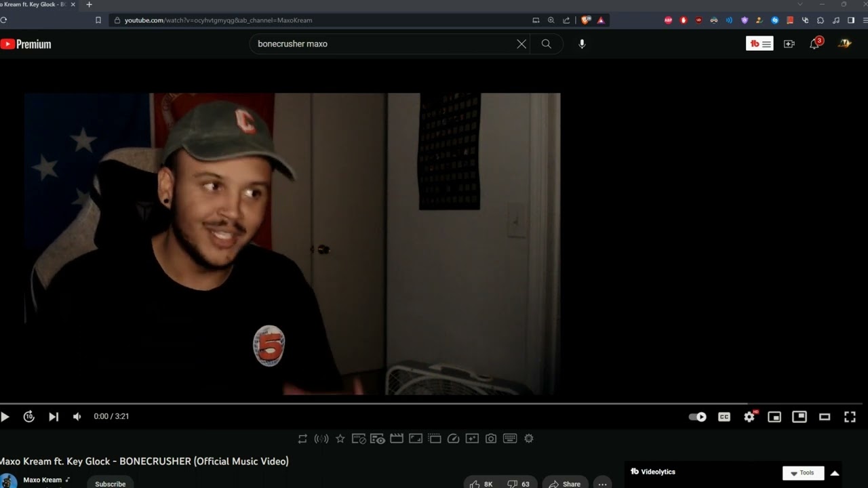
Task: Open the playback speed gauge icon
Action: click(454, 439)
